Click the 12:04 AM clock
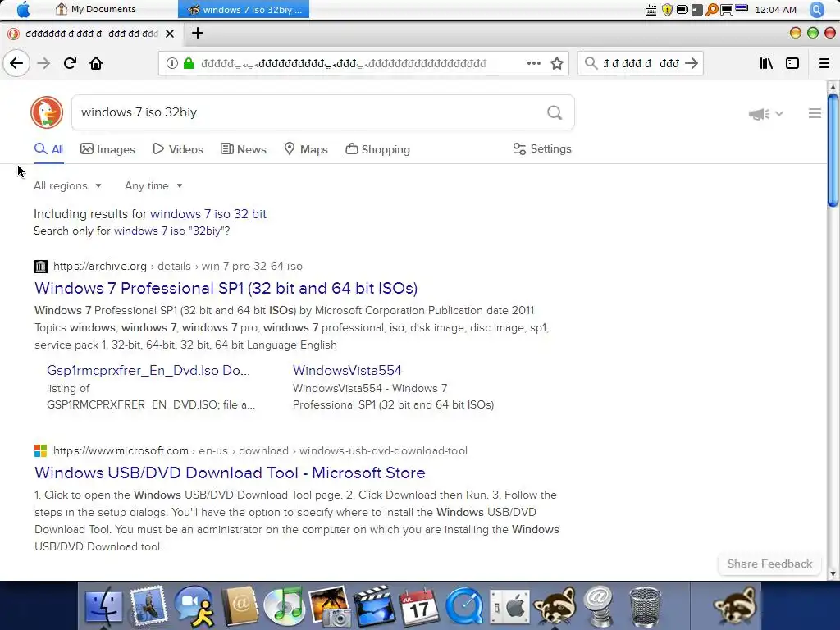The height and width of the screenshot is (630, 840). [x=776, y=10]
